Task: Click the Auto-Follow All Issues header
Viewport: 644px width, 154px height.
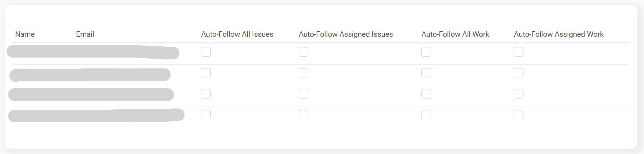Action: [x=237, y=34]
